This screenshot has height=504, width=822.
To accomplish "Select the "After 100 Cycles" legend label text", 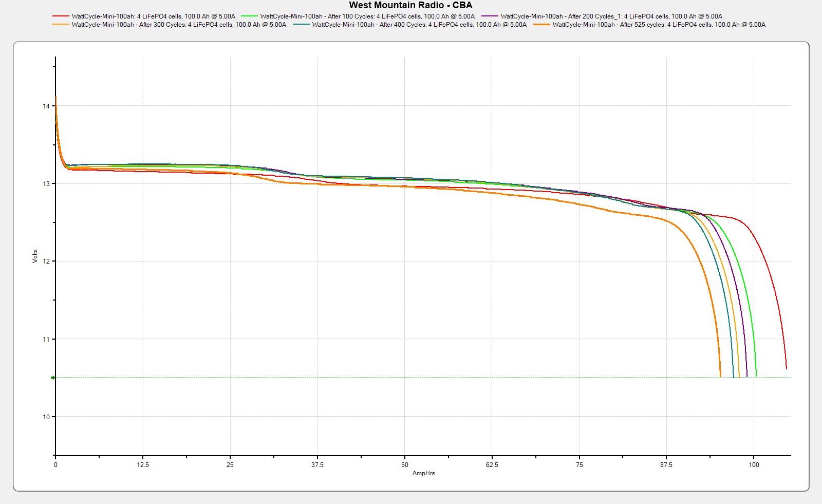I will [367, 16].
